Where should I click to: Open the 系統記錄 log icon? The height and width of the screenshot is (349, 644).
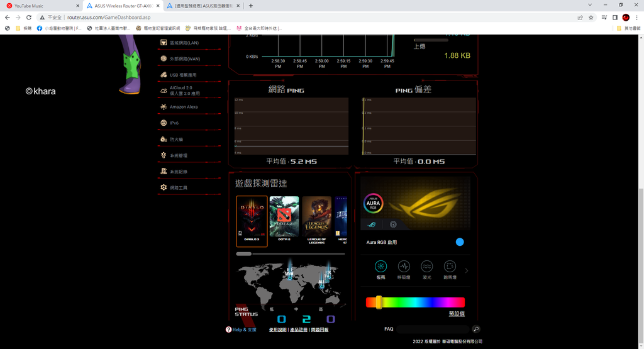click(x=164, y=171)
